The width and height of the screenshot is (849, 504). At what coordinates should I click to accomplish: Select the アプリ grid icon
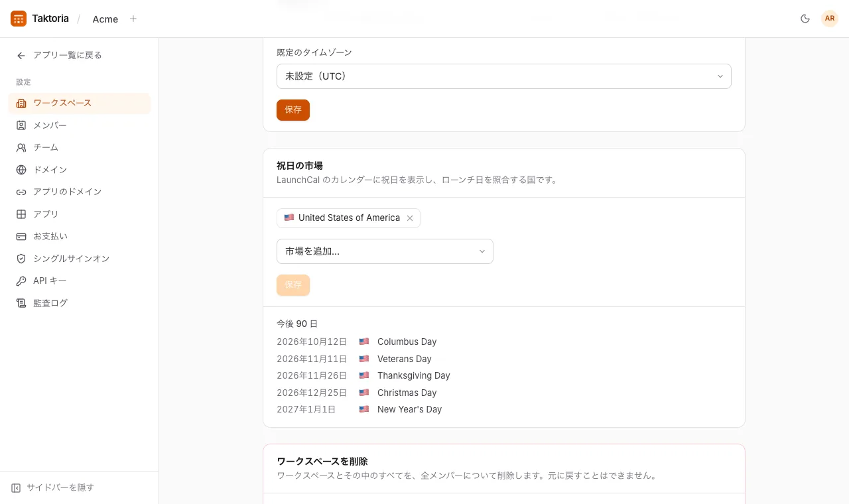point(21,214)
